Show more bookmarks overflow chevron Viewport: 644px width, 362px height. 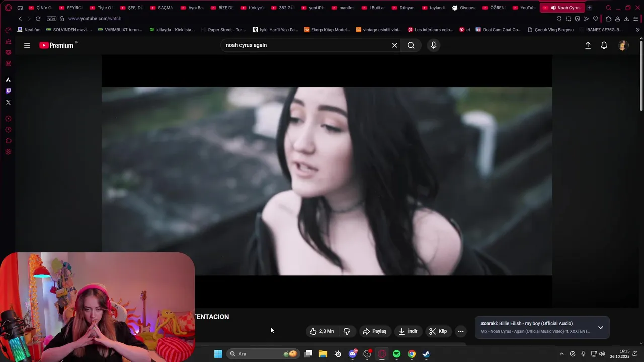click(638, 30)
